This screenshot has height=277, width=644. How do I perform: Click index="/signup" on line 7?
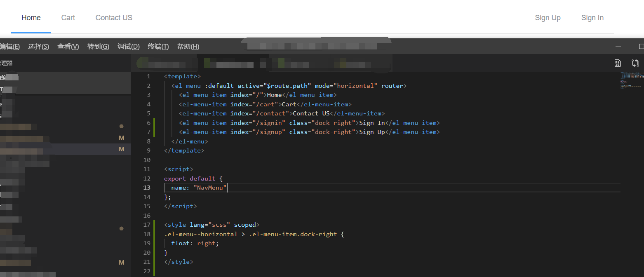tap(258, 132)
